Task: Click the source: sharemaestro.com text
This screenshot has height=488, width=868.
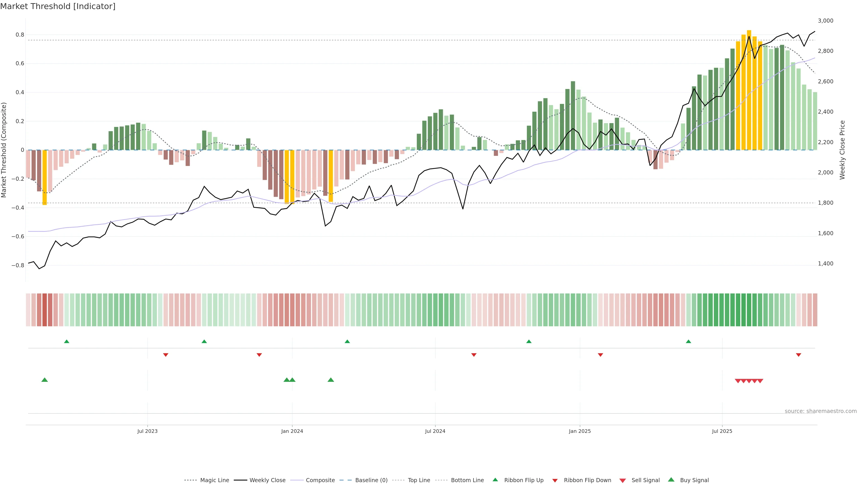Action: pyautogui.click(x=821, y=411)
